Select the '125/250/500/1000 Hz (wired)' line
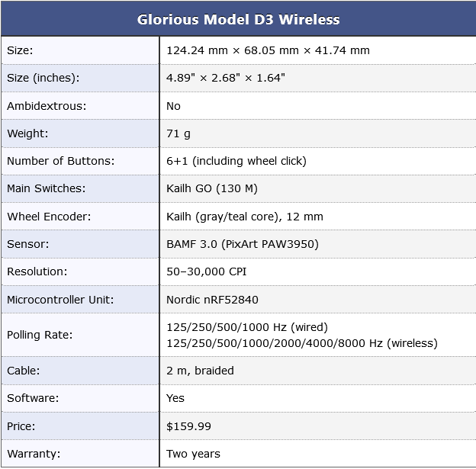476x469 pixels. click(247, 327)
